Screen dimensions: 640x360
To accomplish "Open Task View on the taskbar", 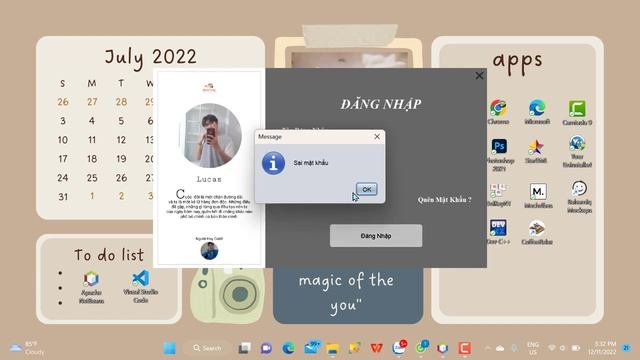I will click(x=244, y=348).
